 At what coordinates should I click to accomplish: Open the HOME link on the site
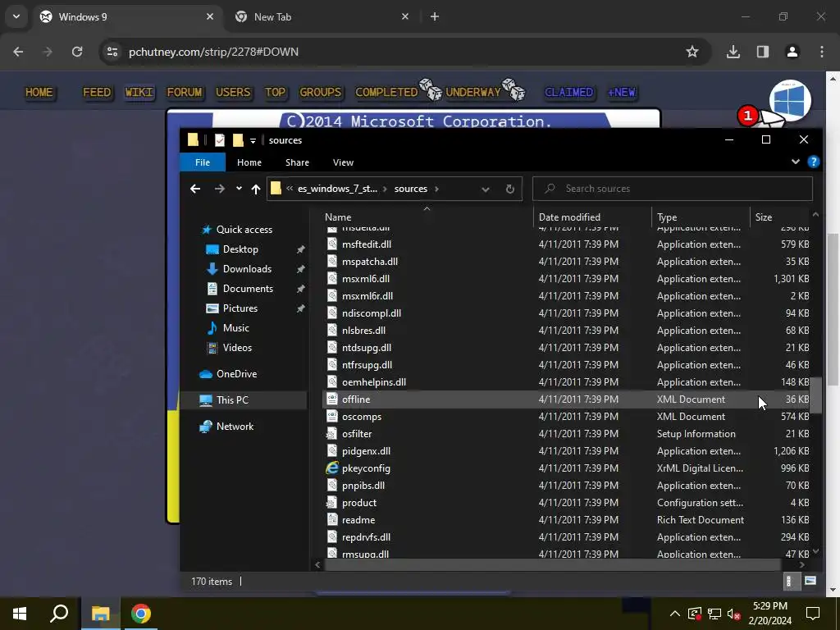coord(39,92)
